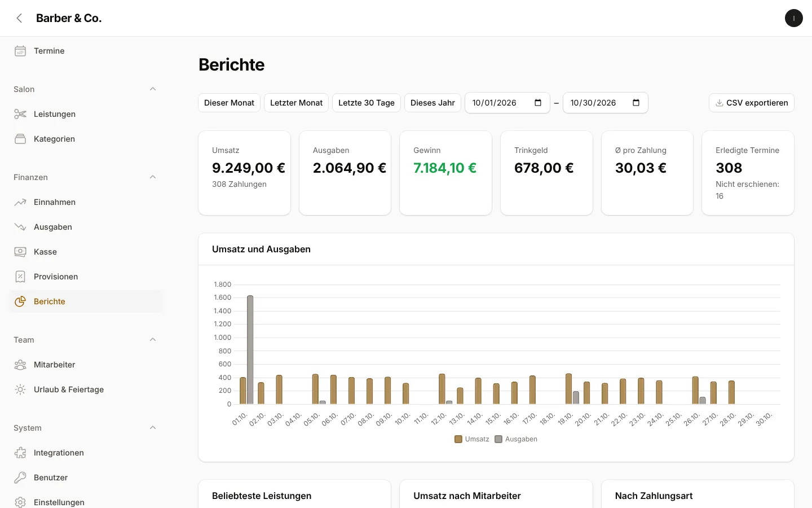Show reports for Dieses Jahr
The width and height of the screenshot is (812, 508).
point(433,103)
